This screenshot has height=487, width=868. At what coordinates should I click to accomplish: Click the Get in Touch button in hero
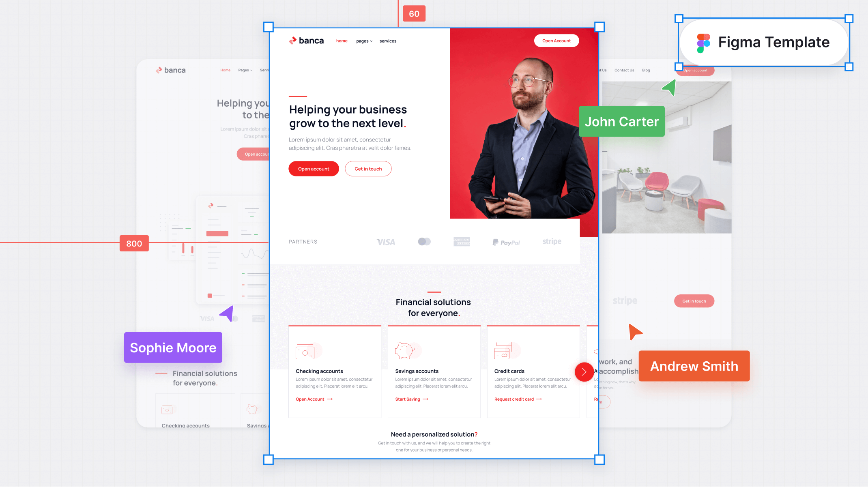368,169
